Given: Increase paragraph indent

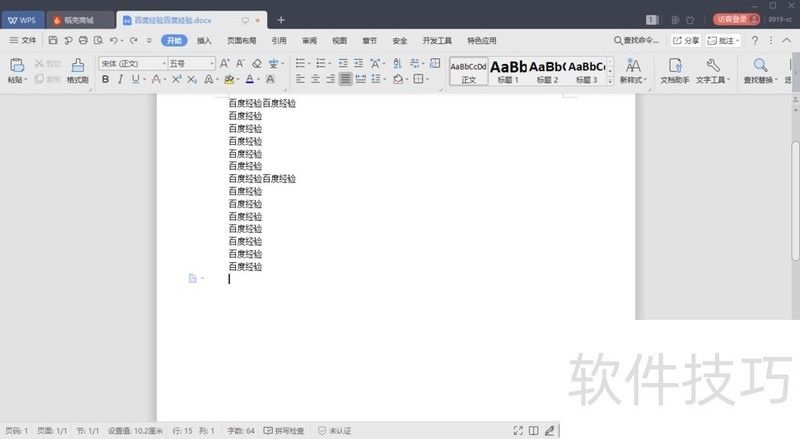Looking at the screenshot, I should [x=359, y=63].
